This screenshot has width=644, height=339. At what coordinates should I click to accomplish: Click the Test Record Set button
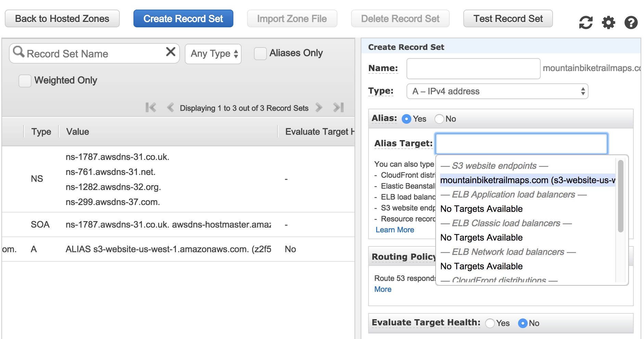pos(508,18)
